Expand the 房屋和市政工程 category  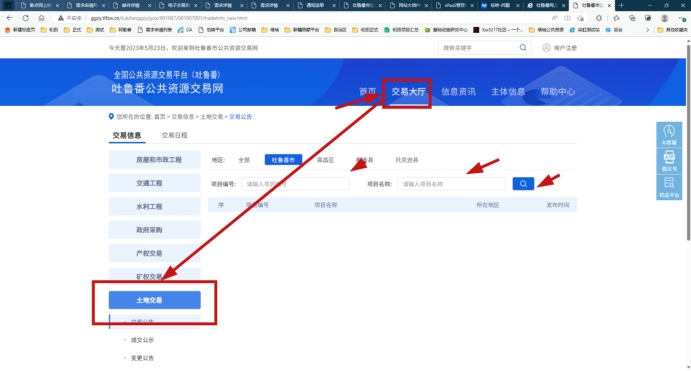[155, 160]
